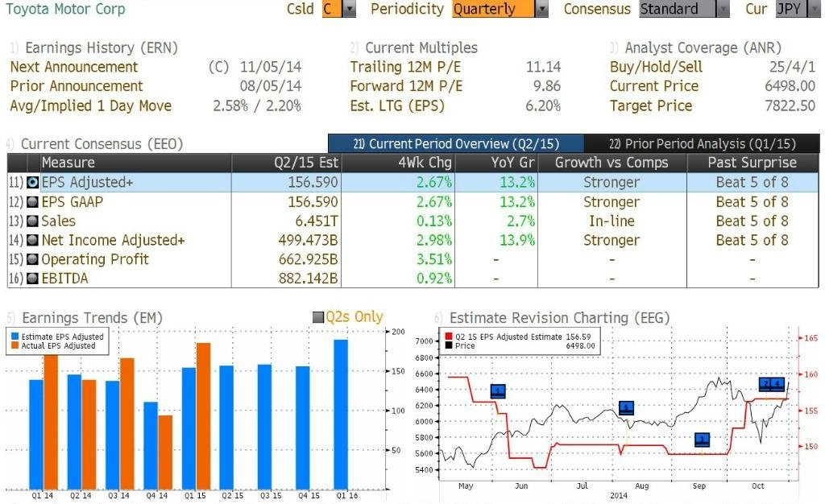The height and width of the screenshot is (504, 825).
Task: Switch to Prior Period Analysis (Q1/15) tab
Action: 702,143
